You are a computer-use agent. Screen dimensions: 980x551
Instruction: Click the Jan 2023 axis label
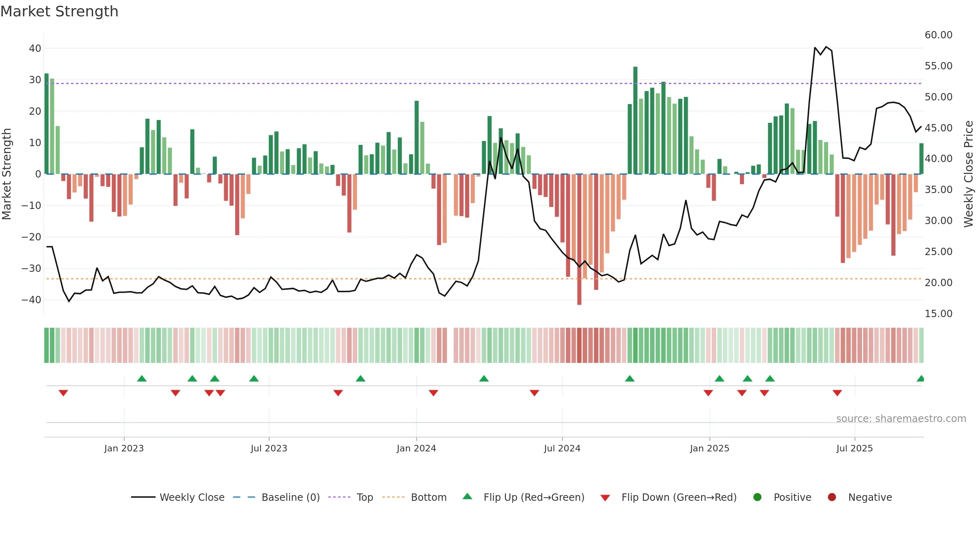click(124, 448)
